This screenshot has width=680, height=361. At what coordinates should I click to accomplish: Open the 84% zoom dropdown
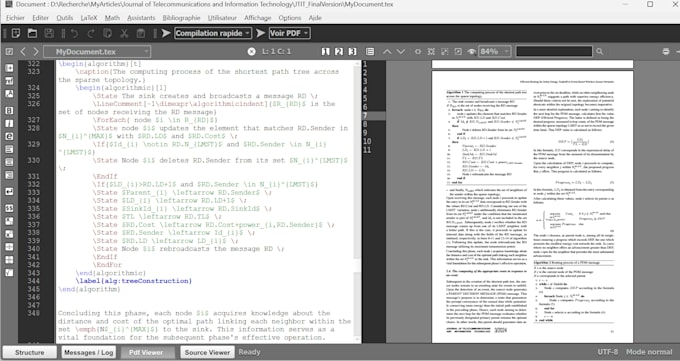[x=495, y=52]
